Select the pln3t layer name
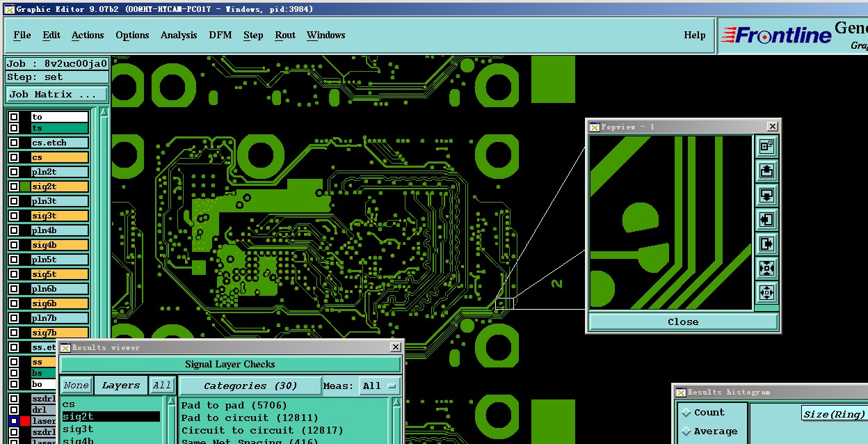The height and width of the screenshot is (444, 868). pos(60,201)
